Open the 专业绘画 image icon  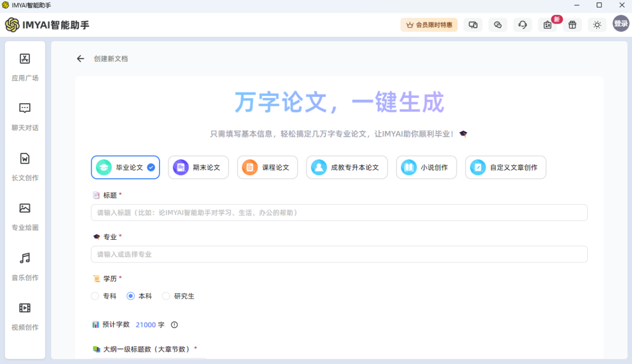pos(25,208)
